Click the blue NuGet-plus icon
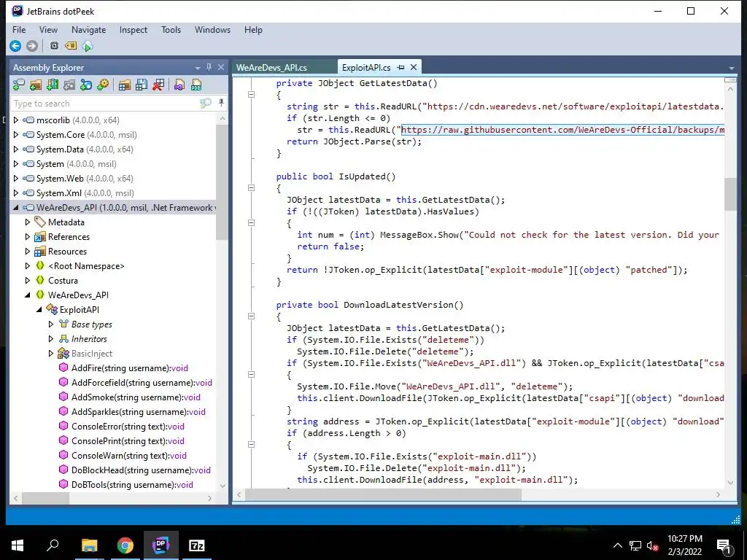Image resolution: width=747 pixels, height=560 pixels. (86, 85)
